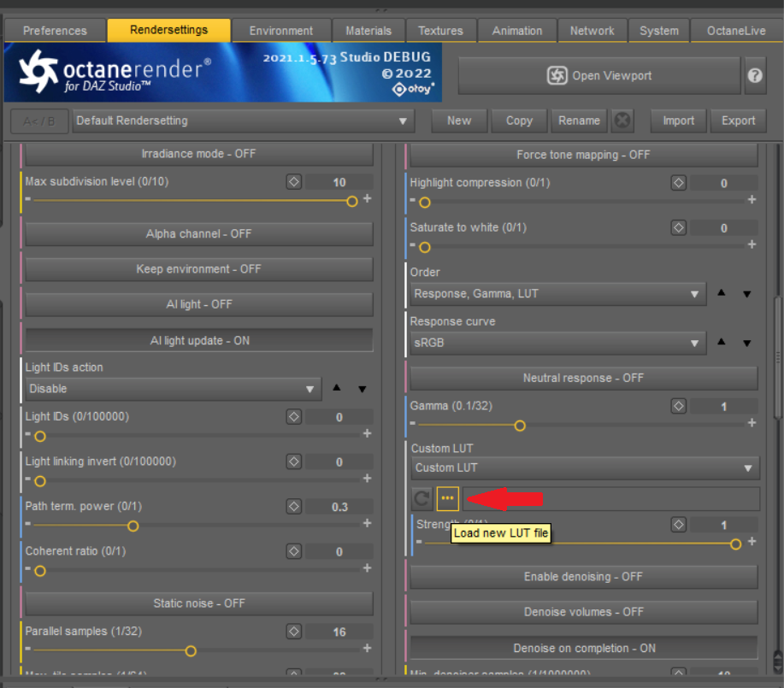
Task: Toggle Keep environment - OFF
Action: (199, 269)
